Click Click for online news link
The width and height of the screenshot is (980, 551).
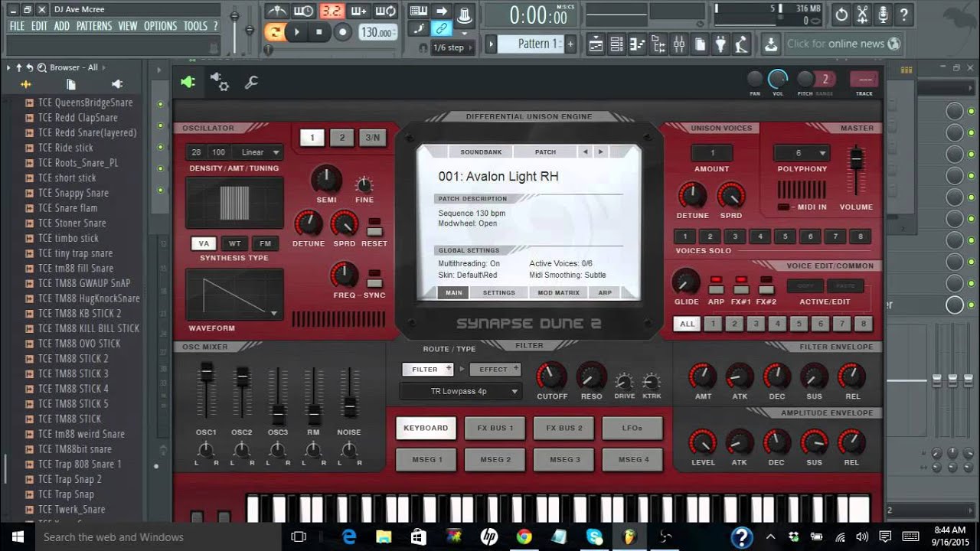(835, 44)
